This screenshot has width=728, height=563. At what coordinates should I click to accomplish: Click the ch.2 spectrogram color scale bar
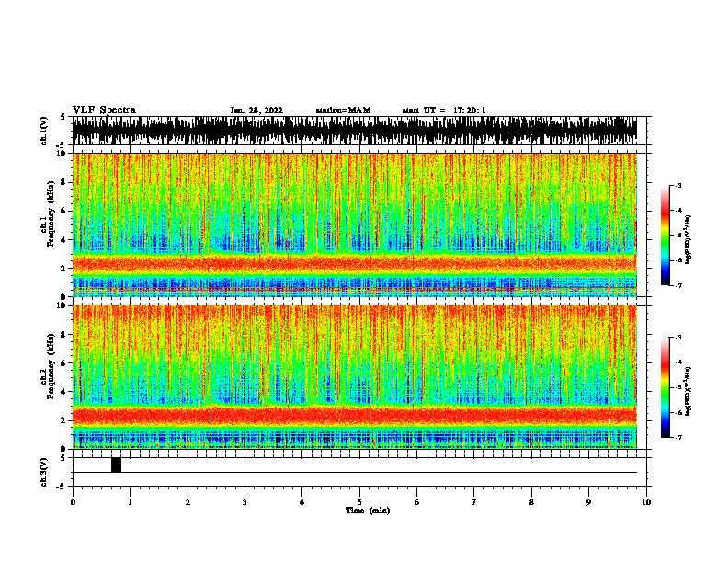click(665, 387)
